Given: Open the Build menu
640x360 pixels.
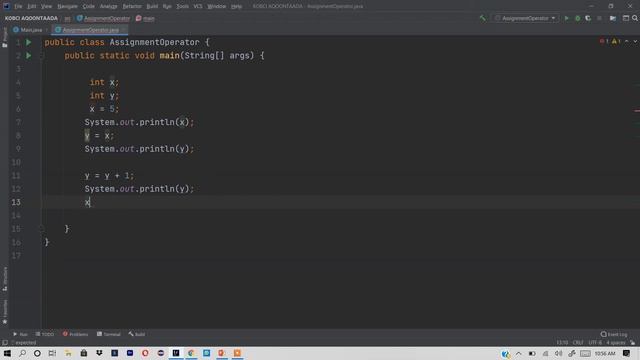Looking at the screenshot, I should point(152,7).
